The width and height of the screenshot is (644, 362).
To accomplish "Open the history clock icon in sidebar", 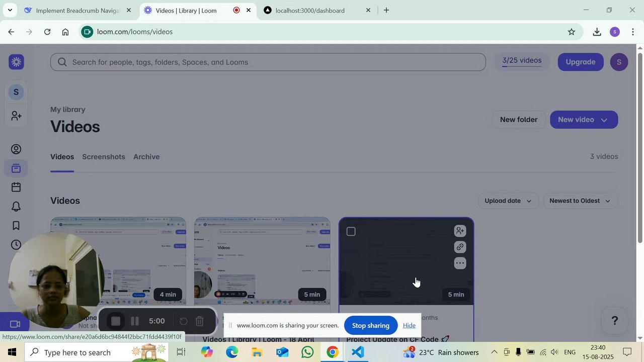I will (x=16, y=245).
